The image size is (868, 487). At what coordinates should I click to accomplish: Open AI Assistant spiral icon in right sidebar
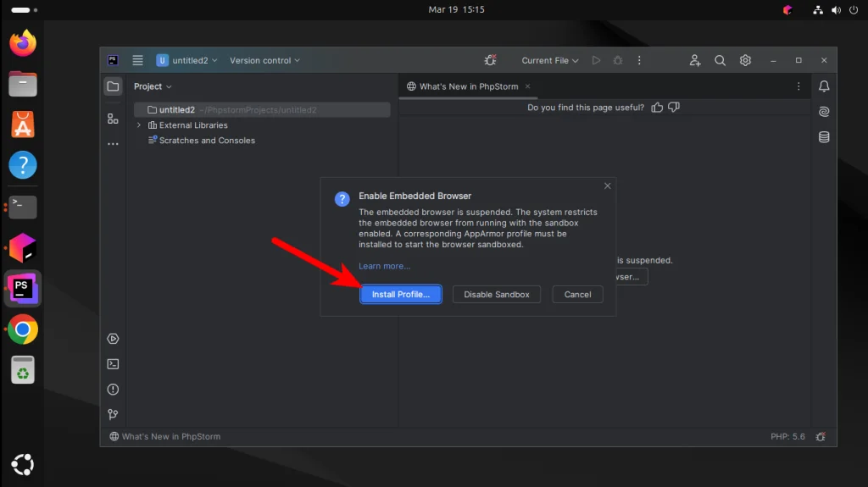[824, 112]
